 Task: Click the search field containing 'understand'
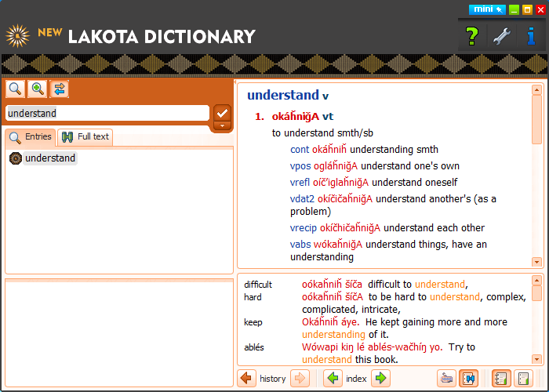(x=107, y=113)
